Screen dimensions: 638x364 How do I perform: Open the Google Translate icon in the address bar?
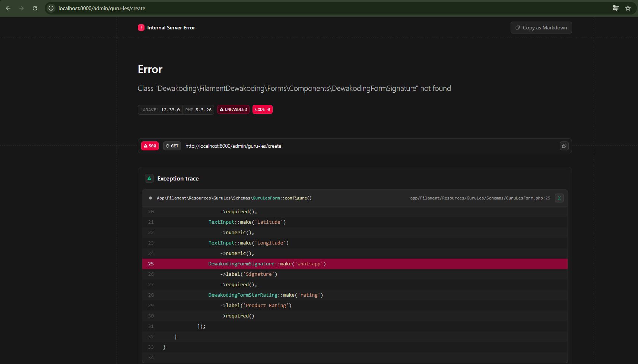[x=615, y=8]
